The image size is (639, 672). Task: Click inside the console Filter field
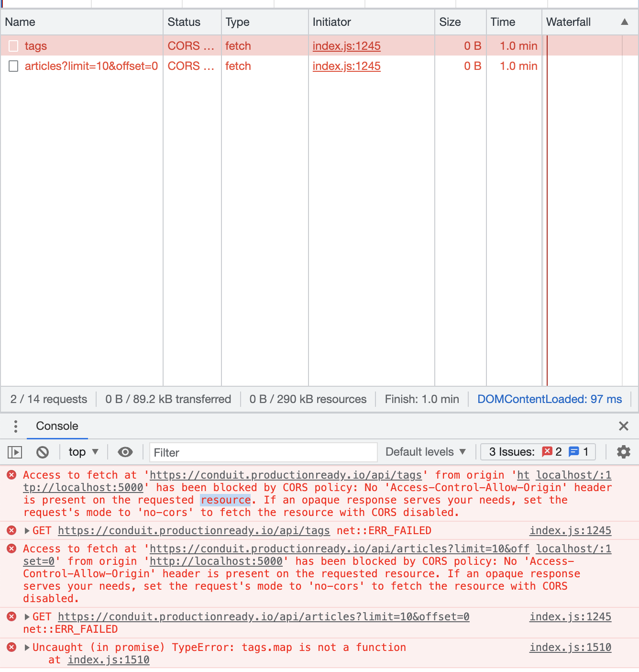[x=263, y=452]
